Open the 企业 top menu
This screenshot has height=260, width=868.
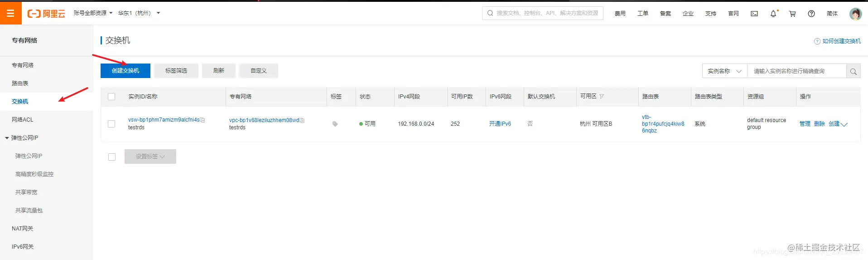(688, 14)
